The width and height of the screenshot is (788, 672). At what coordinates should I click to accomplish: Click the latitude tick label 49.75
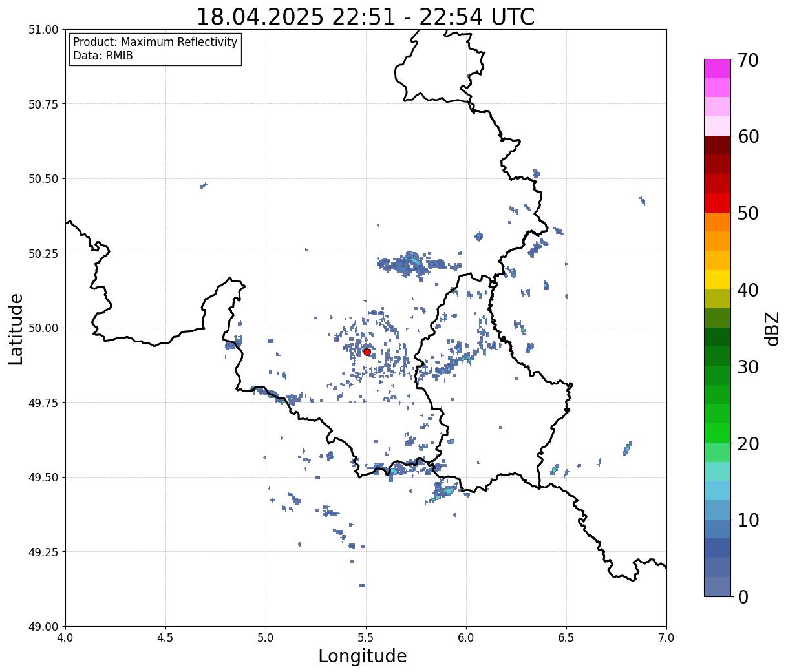point(43,403)
